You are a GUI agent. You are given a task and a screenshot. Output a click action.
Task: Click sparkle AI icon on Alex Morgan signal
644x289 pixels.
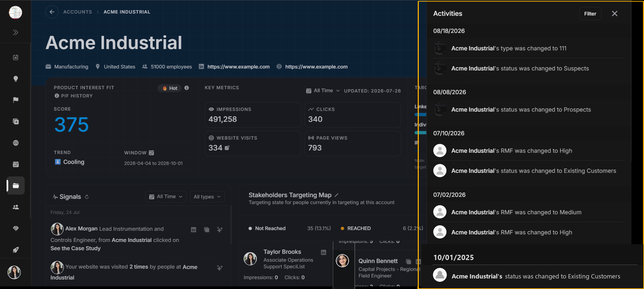[220, 230]
